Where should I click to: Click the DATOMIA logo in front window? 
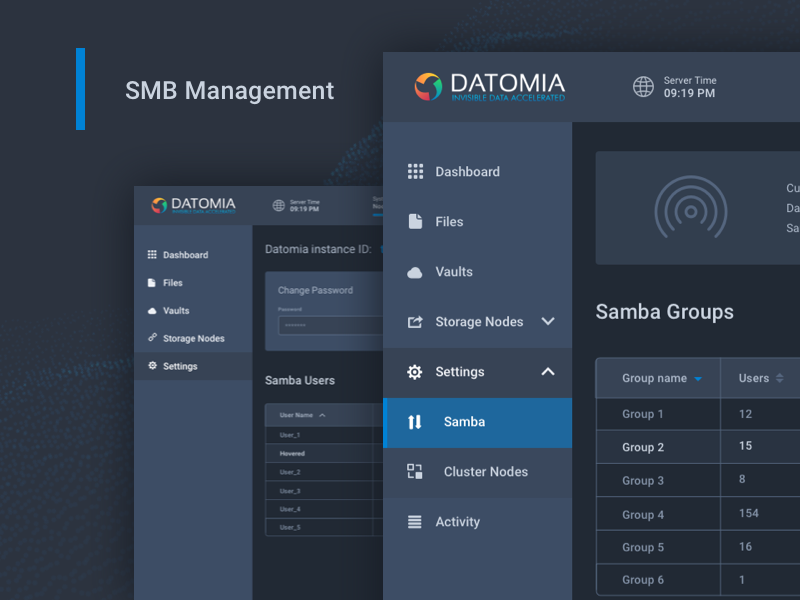[x=490, y=87]
